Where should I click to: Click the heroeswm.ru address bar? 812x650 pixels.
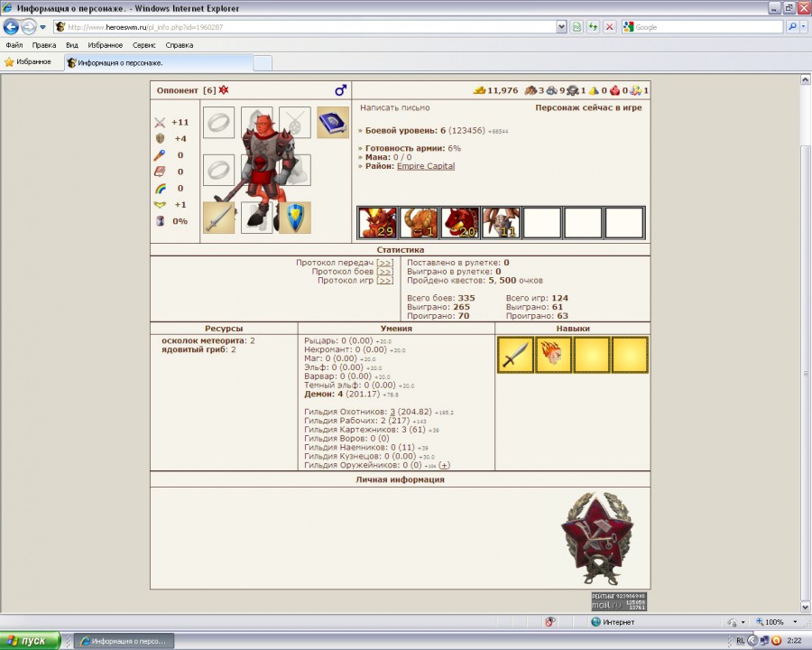point(305,27)
